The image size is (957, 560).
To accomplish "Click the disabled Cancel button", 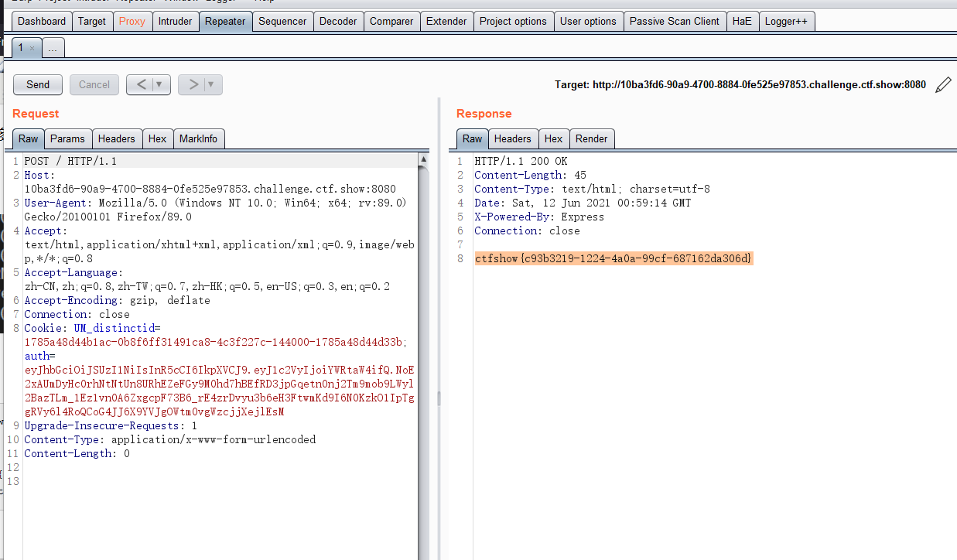I will click(x=94, y=84).
